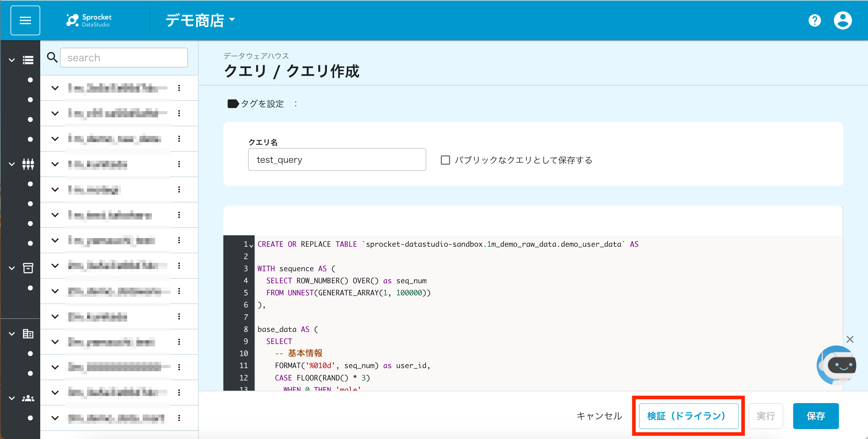
Task: Select the people group icon in dark sidebar
Action: point(28,398)
